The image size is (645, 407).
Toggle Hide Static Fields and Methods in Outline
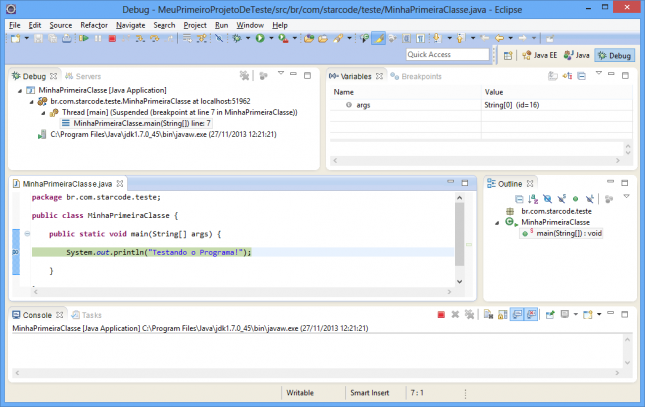pos(561,199)
